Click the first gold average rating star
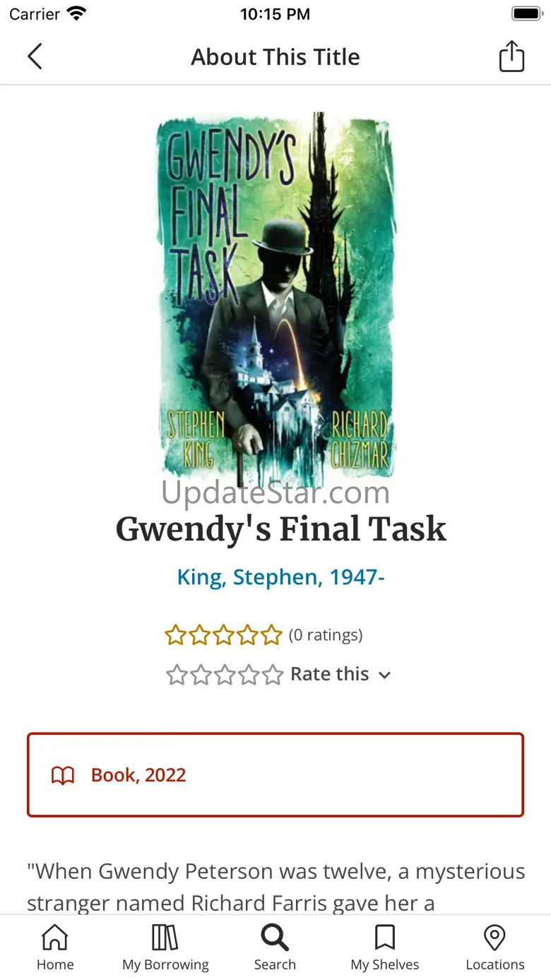 [175, 635]
